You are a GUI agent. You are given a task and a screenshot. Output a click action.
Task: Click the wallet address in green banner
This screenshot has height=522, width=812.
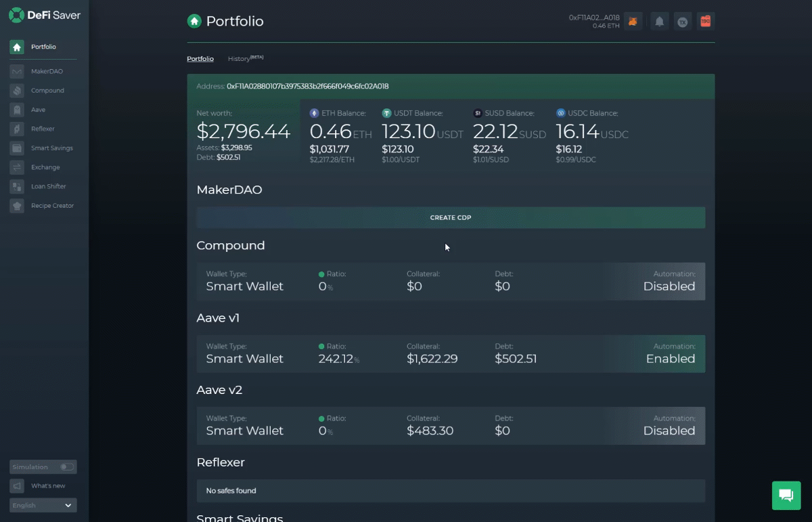[x=307, y=87]
